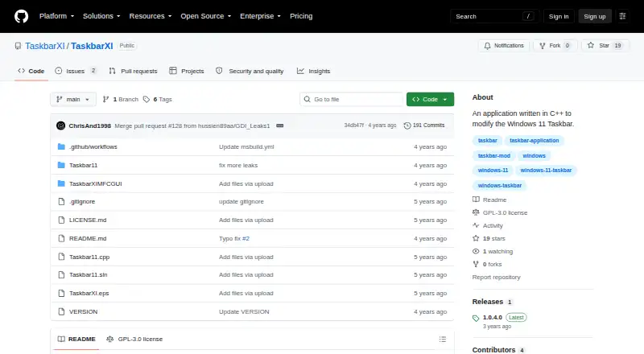Open Taskbar11.cpp file name

point(89,257)
